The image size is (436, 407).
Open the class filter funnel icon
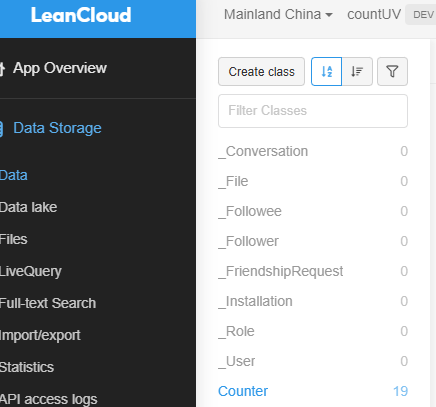click(392, 72)
